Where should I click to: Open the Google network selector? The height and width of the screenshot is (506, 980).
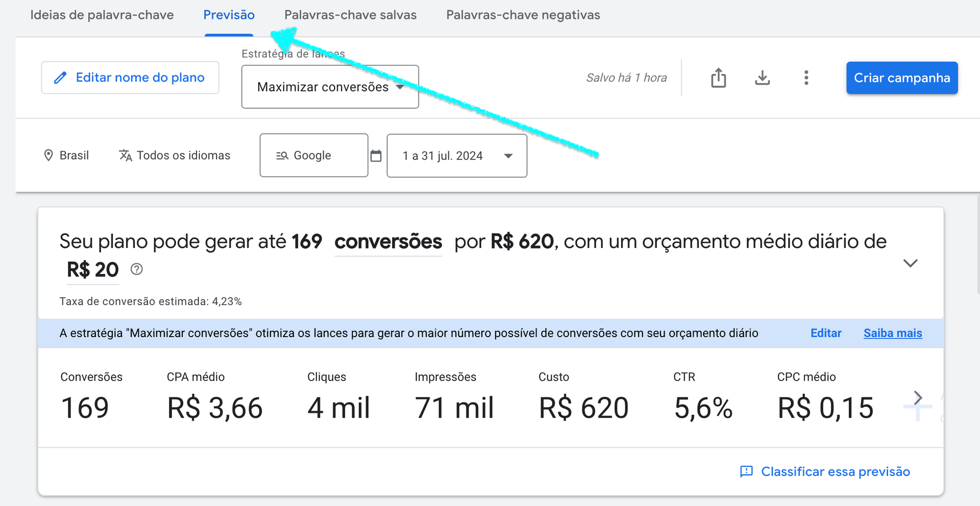(x=313, y=155)
